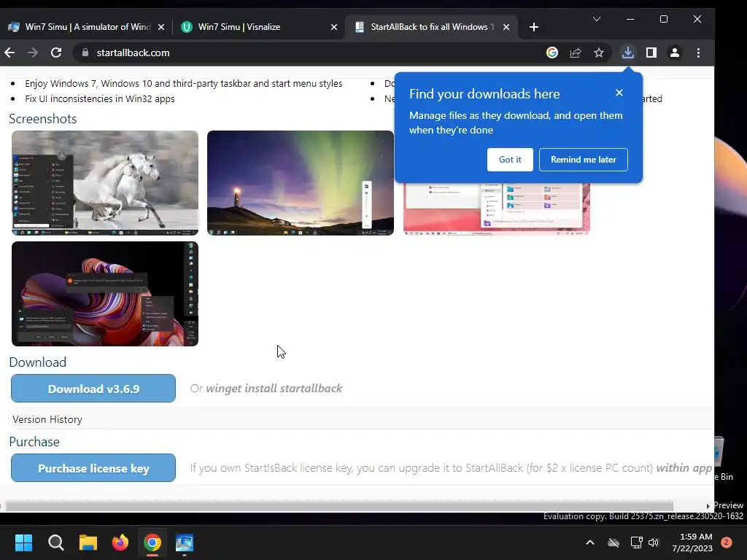Click Remind me later button

click(584, 160)
